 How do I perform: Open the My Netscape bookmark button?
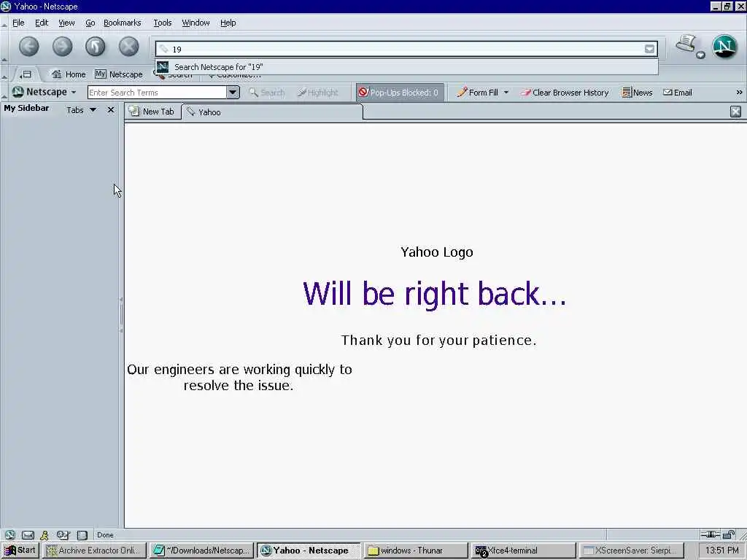click(x=119, y=74)
